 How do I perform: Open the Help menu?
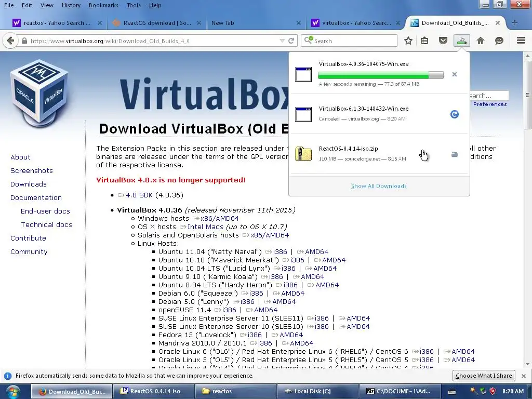155,5
